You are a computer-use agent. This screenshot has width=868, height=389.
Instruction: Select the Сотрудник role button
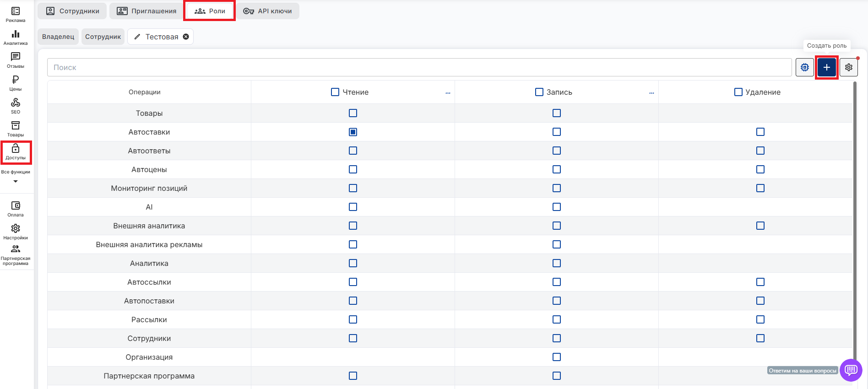pyautogui.click(x=103, y=37)
